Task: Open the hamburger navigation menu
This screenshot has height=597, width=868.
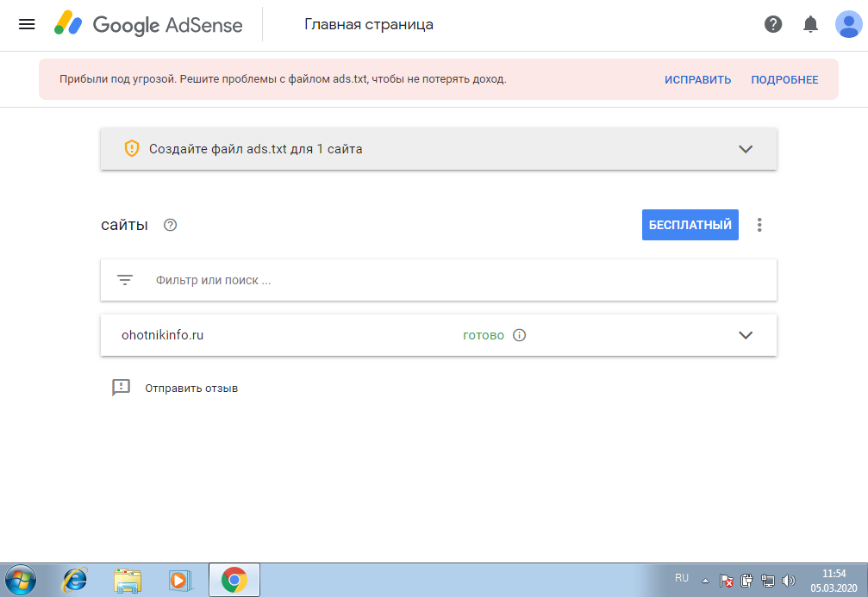Action: point(27,24)
